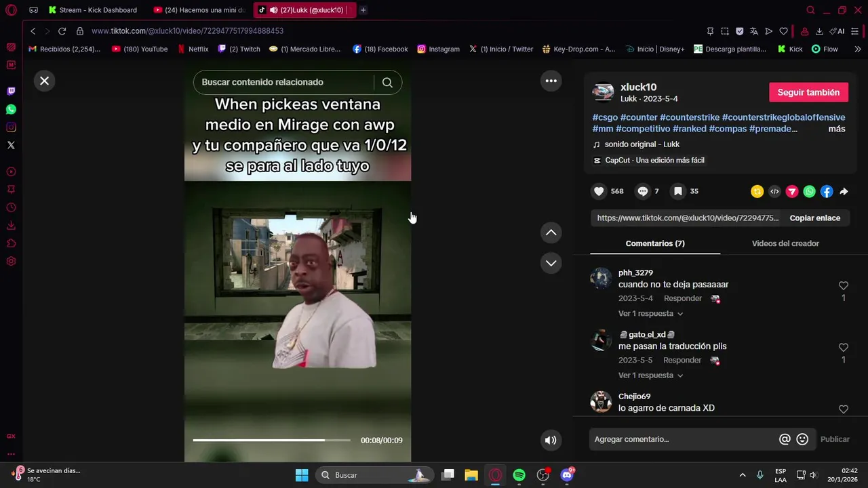Open the Windows Start menu
Image resolution: width=868 pixels, height=488 pixels.
click(302, 475)
